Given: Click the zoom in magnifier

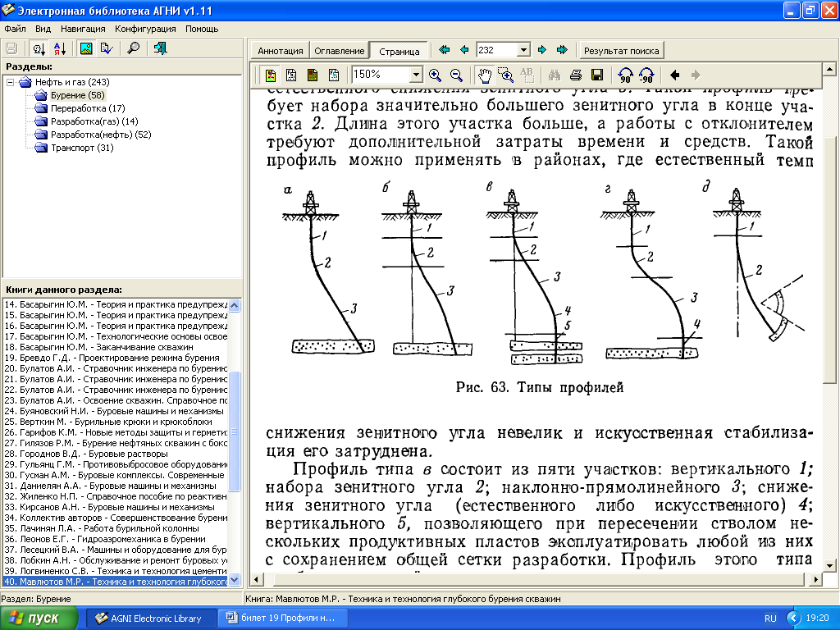Looking at the screenshot, I should pos(435,75).
